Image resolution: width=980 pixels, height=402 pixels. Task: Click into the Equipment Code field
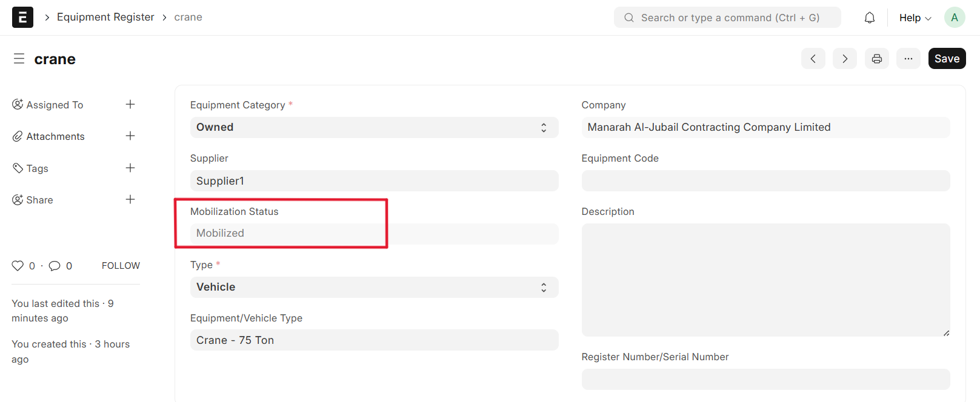tap(765, 181)
